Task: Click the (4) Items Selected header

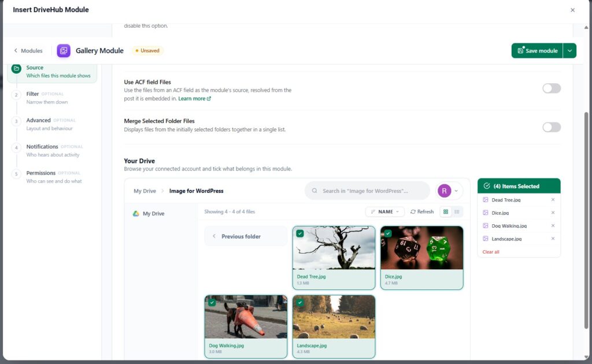Action: [519, 186]
